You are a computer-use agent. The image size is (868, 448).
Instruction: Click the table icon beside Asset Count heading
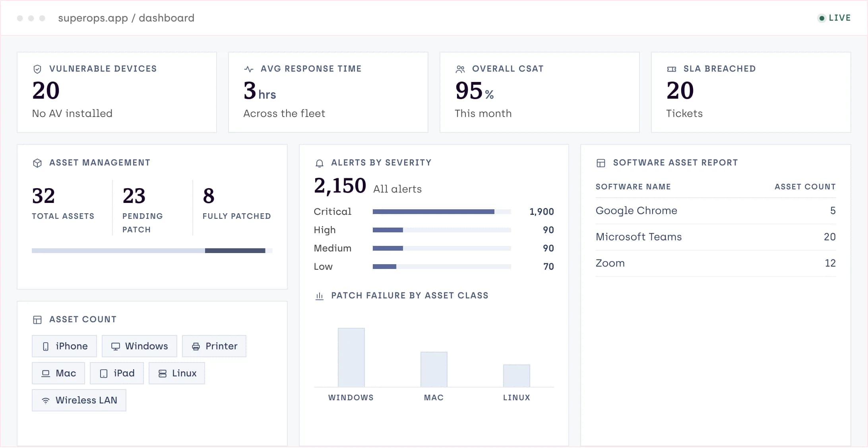37,320
